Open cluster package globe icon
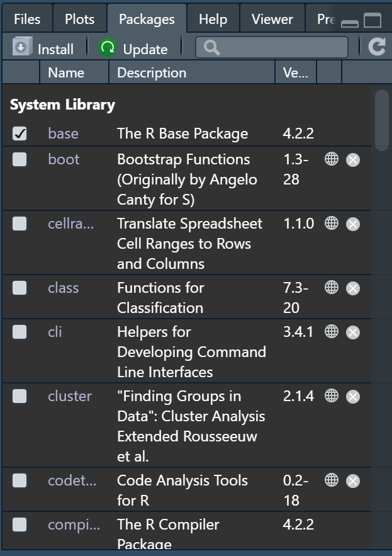392x556 pixels. point(332,395)
